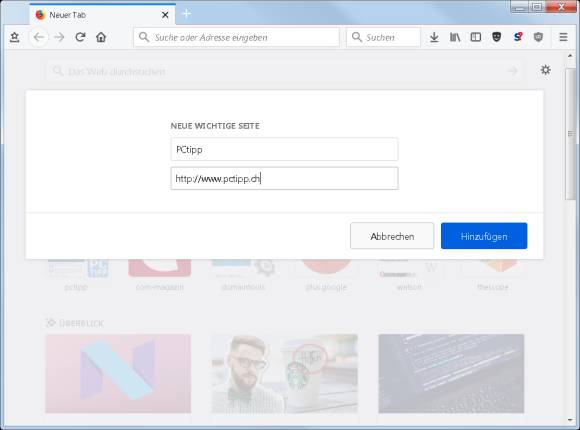This screenshot has width=580, height=430.
Task: Click the black mask extension icon
Action: click(x=496, y=37)
